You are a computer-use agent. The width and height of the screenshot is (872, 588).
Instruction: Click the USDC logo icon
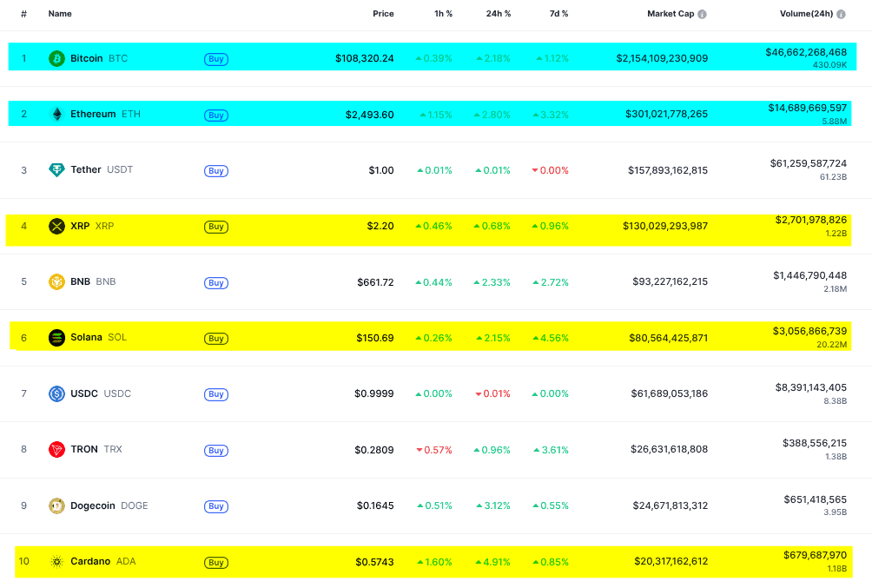pos(56,393)
